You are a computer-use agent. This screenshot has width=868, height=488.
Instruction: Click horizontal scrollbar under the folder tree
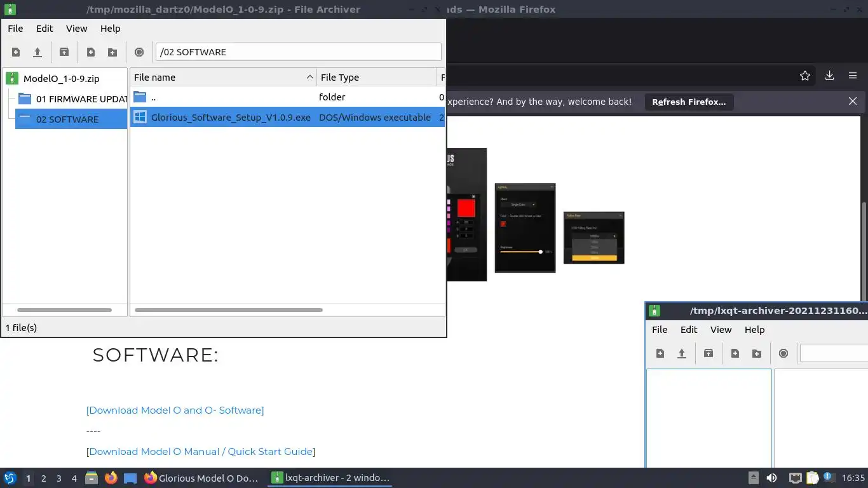[x=64, y=310]
